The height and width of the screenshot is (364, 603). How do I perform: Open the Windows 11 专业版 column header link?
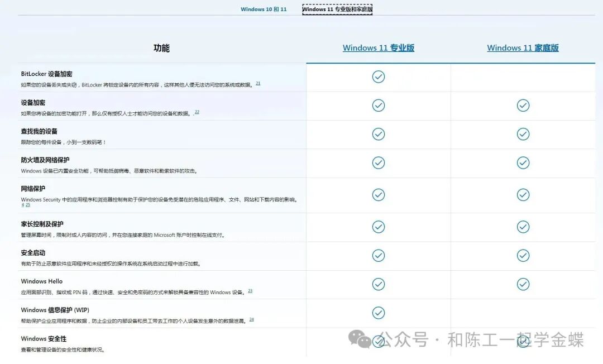(x=379, y=48)
